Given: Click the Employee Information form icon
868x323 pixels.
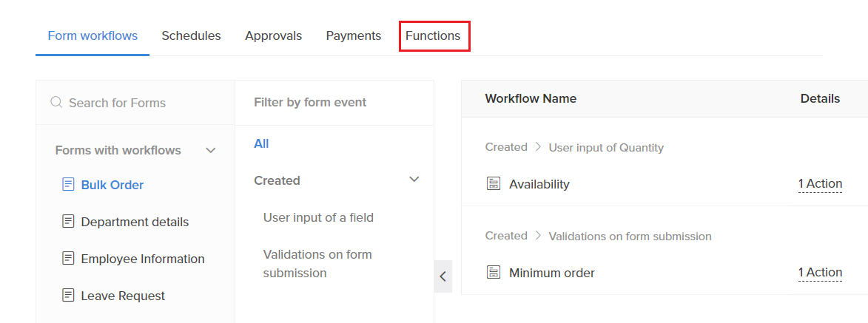Looking at the screenshot, I should [68, 259].
